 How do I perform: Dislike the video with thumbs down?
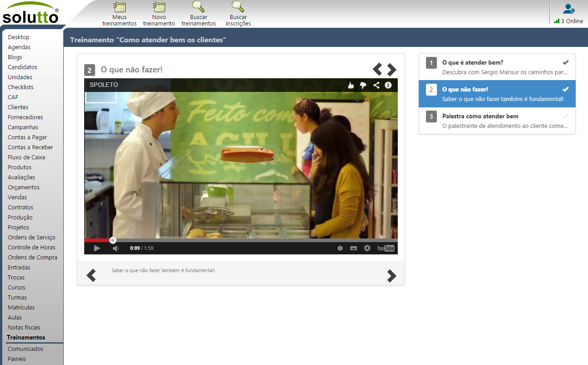363,85
